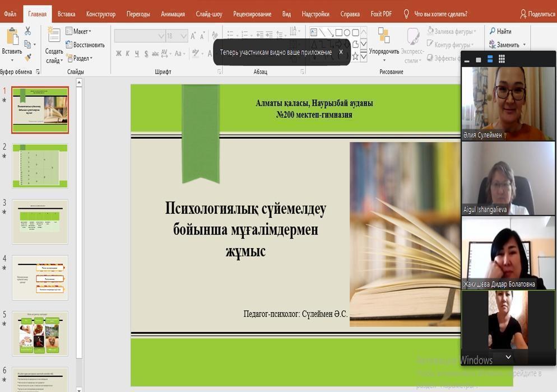The height and width of the screenshot is (392, 557).
Task: Select slide 3 thumbnail
Action: tap(40, 222)
